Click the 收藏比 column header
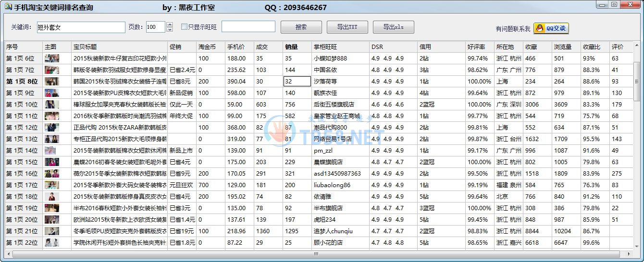Image resolution: width=644 pixels, height=262 pixels. [595, 47]
